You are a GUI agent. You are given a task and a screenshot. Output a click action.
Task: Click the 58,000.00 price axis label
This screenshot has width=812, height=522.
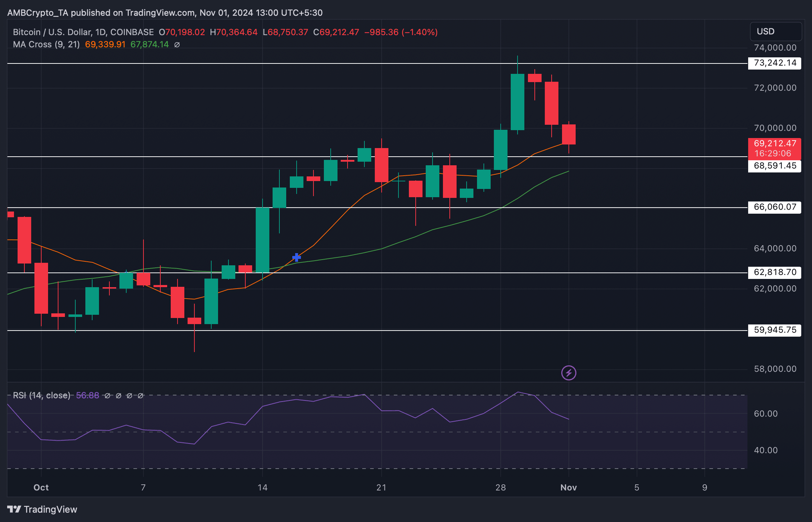775,369
